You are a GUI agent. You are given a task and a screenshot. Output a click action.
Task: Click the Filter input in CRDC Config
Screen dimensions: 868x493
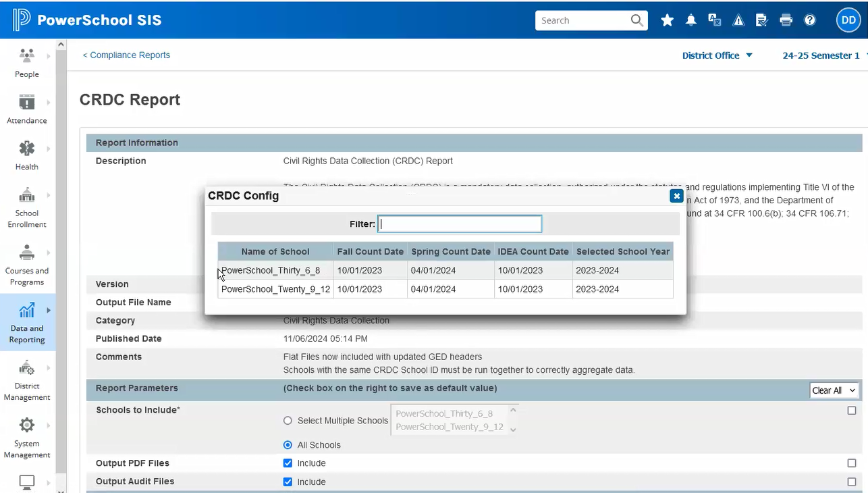460,224
